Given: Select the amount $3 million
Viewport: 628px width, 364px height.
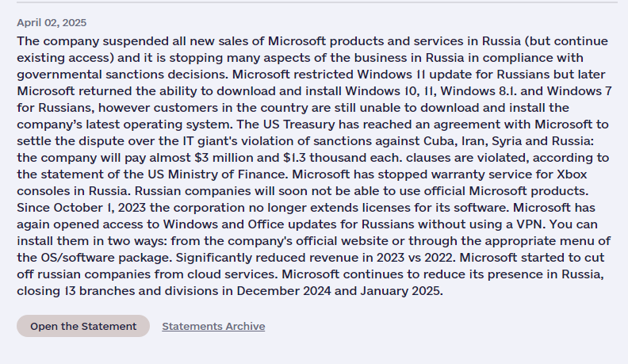Looking at the screenshot, I should pyautogui.click(x=224, y=158).
